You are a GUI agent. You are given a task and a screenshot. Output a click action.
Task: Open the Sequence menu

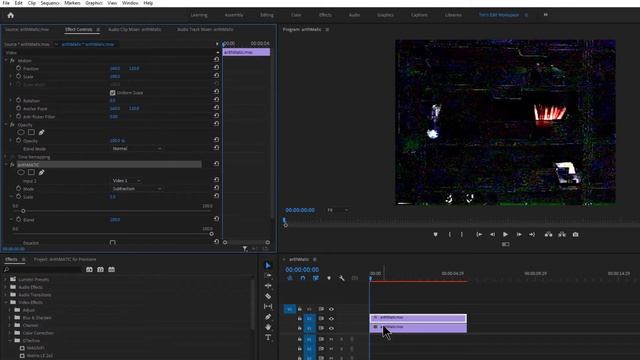coord(50,3)
